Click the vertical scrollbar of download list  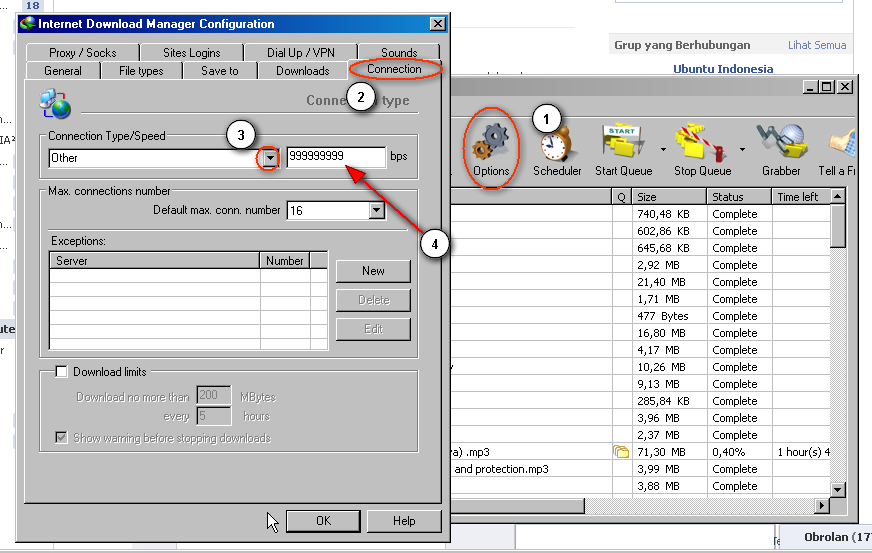pos(839,350)
